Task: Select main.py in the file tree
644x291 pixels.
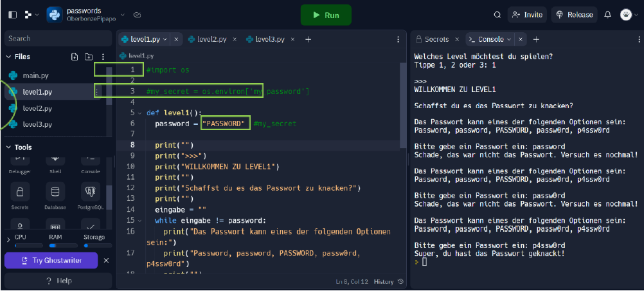Action: (x=35, y=76)
